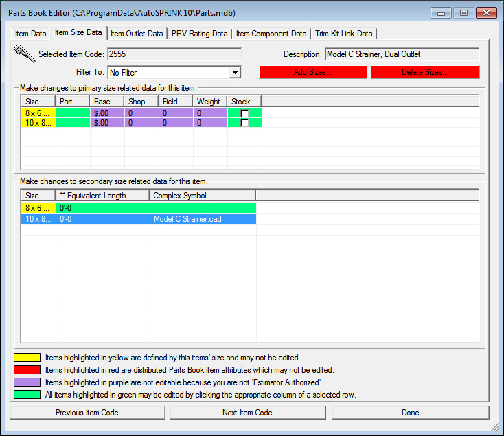Switch to the Item Data tab

31,34
